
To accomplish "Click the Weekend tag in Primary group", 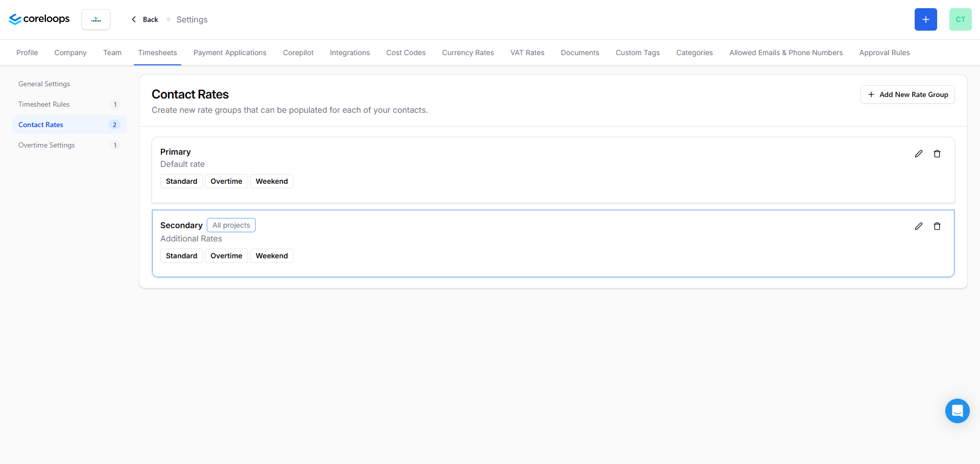I will pyautogui.click(x=272, y=181).
